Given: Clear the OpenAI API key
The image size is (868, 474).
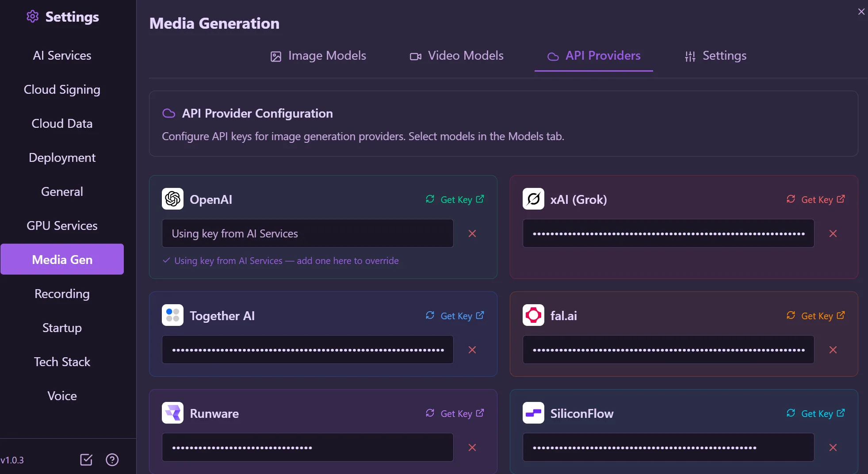Looking at the screenshot, I should pyautogui.click(x=472, y=233).
